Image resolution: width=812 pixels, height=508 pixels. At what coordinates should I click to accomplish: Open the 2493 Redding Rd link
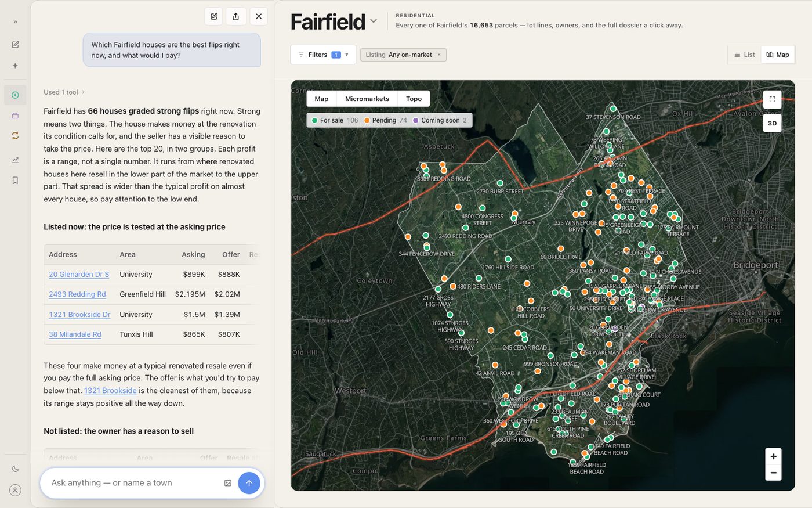click(77, 294)
